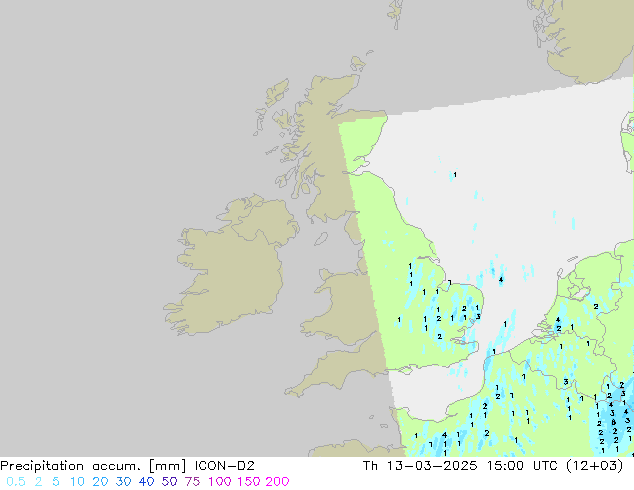634x490 pixels.
Task: Click the 10 mm legend value
Action: (77, 482)
